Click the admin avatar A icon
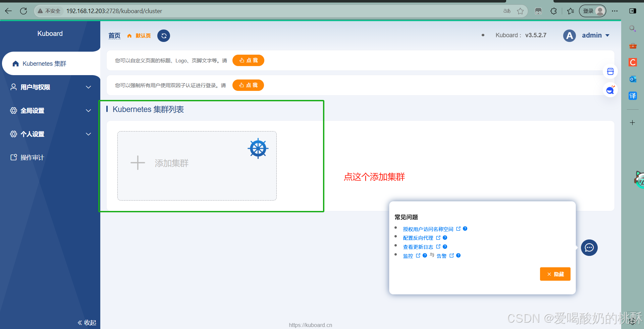 click(x=570, y=36)
